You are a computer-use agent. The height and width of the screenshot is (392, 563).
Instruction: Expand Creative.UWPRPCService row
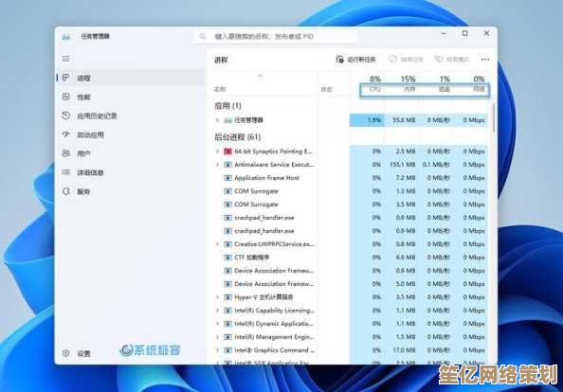pyautogui.click(x=217, y=244)
